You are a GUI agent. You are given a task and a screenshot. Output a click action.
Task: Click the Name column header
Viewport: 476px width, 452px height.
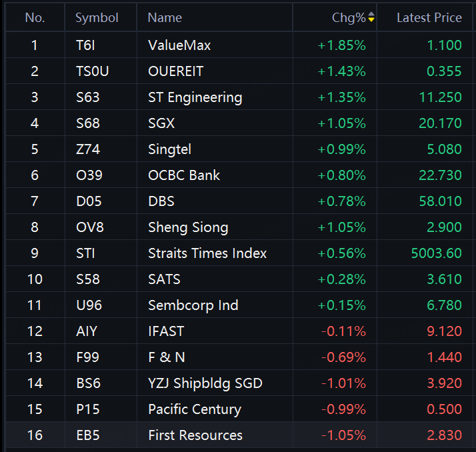tap(165, 18)
